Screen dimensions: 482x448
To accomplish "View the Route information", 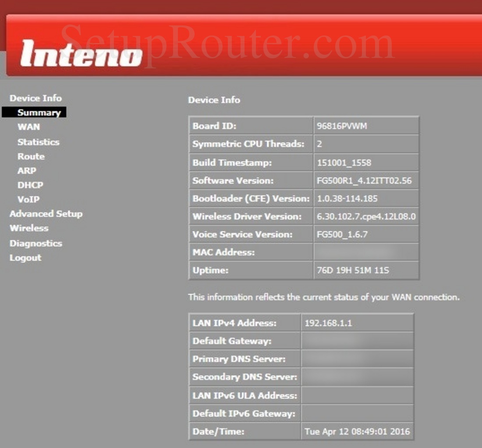I will click(x=31, y=156).
